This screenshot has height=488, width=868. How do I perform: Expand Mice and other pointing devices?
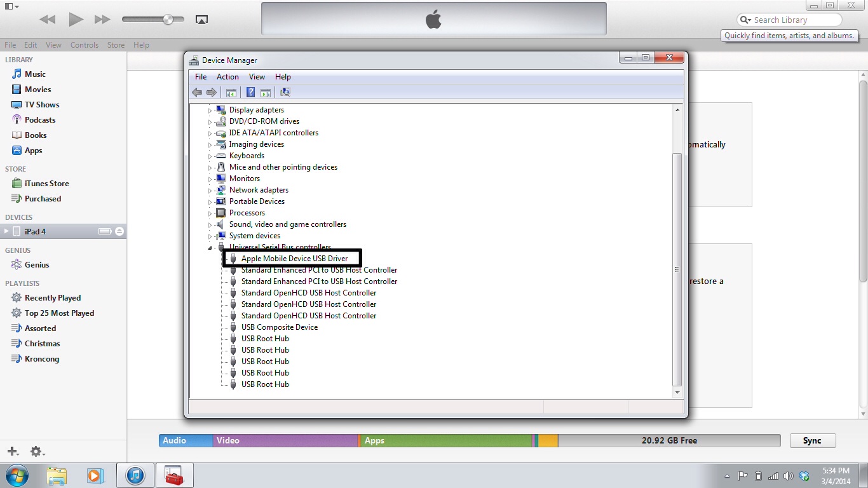tap(210, 168)
